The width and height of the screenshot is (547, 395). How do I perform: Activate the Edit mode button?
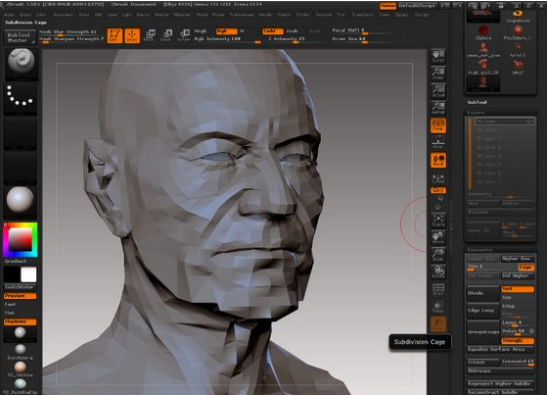tap(114, 36)
